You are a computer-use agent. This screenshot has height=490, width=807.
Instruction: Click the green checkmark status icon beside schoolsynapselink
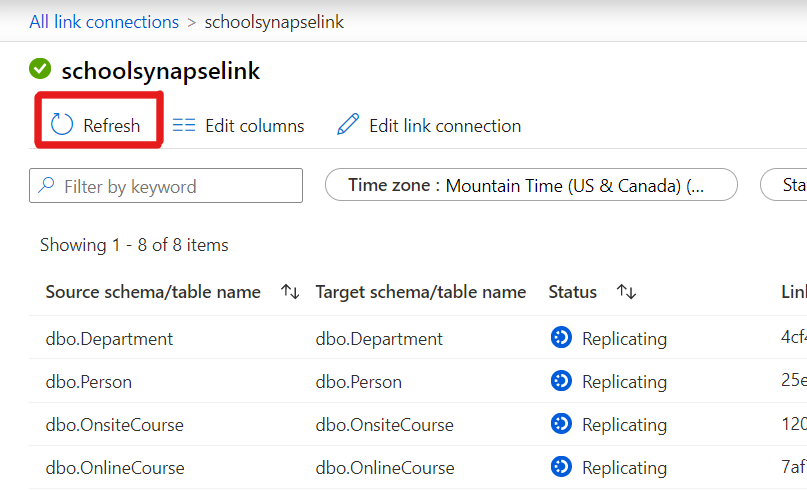click(x=40, y=69)
